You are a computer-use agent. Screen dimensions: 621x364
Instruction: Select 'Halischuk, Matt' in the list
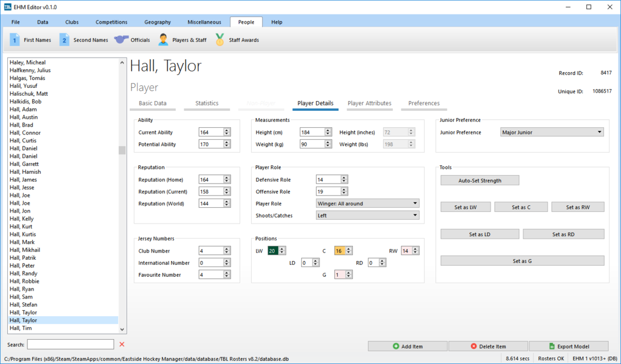pyautogui.click(x=63, y=94)
